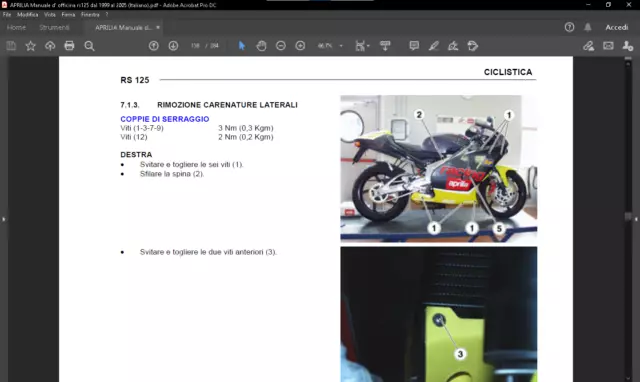Switch to Home tab
Image resolution: width=640 pixels, height=382 pixels.
[16, 27]
